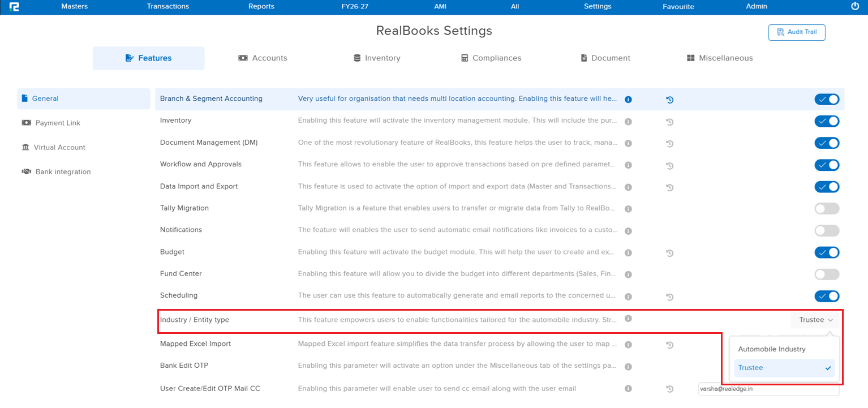The width and height of the screenshot is (868, 408).
Task: Open the Reports menu
Action: [261, 6]
